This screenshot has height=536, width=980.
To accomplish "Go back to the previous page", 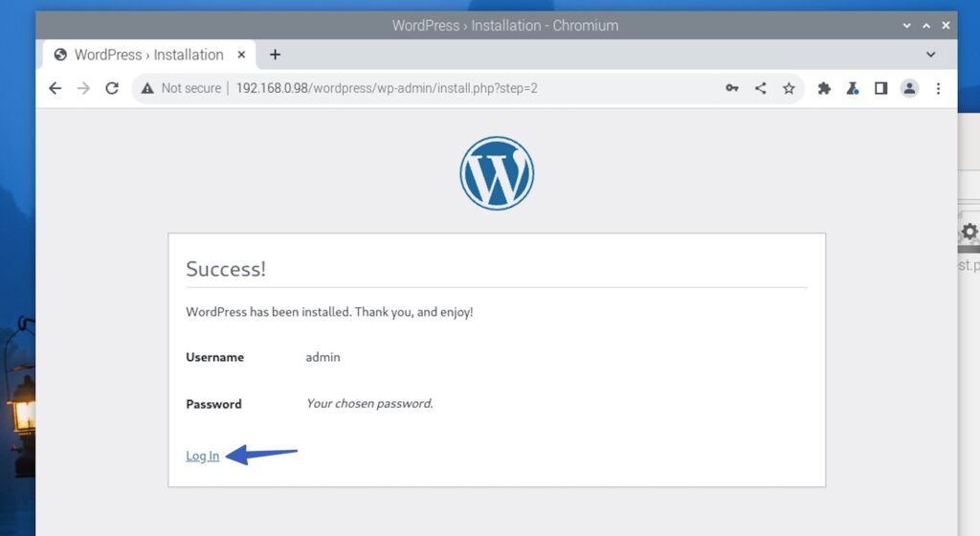I will coord(55,88).
